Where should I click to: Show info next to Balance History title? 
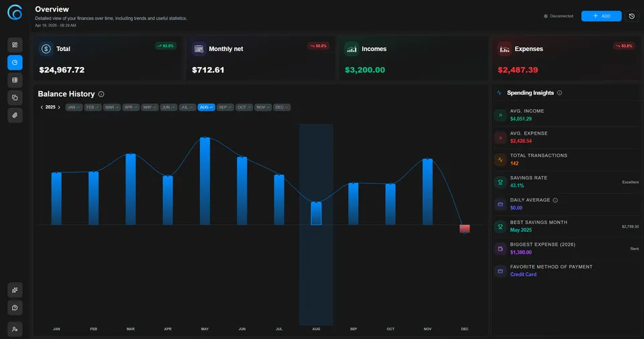[x=101, y=94]
